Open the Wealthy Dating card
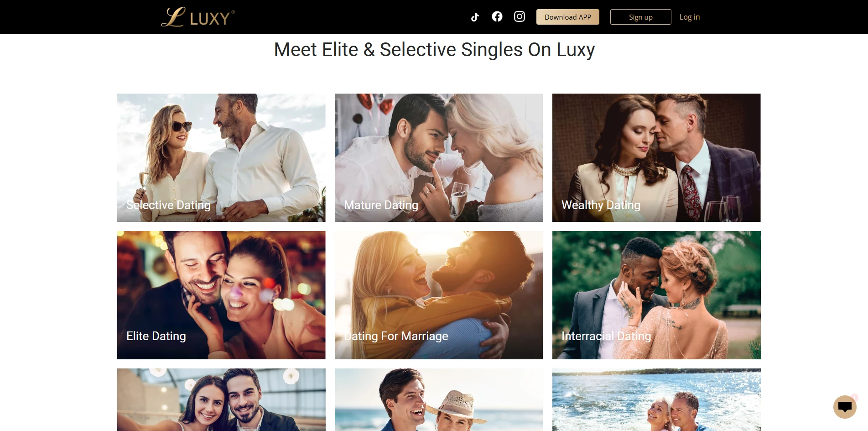 pyautogui.click(x=656, y=158)
